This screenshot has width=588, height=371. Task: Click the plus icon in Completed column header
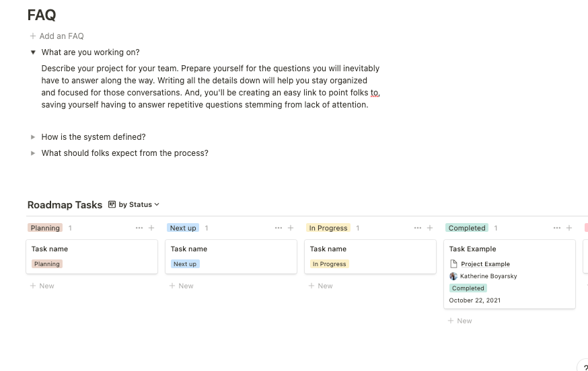click(569, 228)
